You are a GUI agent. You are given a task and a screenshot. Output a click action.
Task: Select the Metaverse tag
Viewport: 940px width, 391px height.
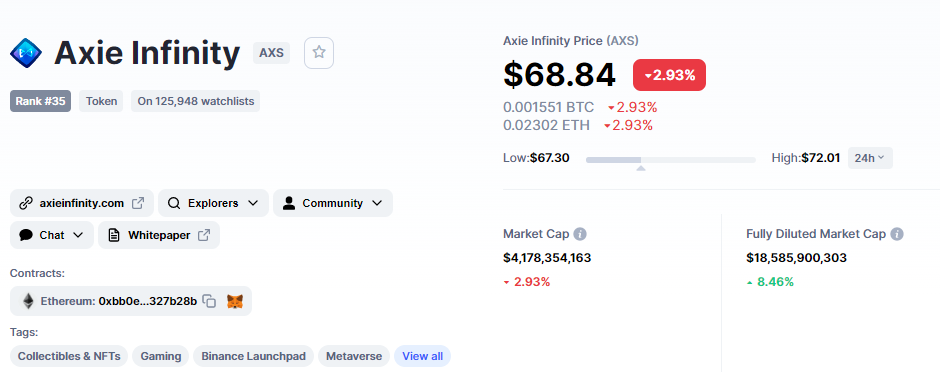(x=354, y=356)
